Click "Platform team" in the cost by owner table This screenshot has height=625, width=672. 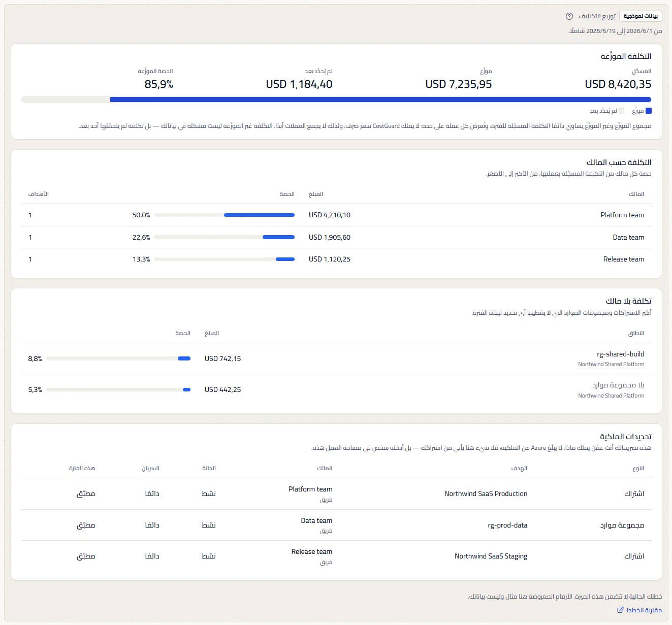[622, 215]
